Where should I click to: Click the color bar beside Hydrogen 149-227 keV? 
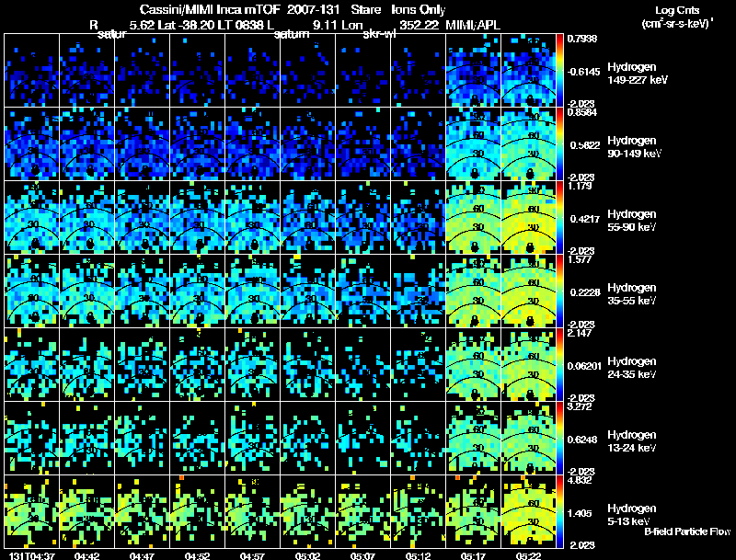559,71
